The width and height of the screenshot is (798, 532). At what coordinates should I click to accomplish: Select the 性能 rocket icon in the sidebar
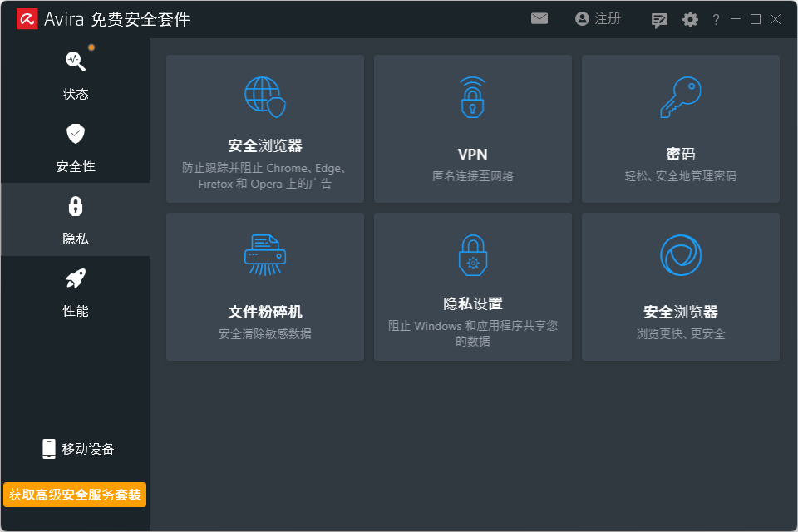(x=76, y=279)
